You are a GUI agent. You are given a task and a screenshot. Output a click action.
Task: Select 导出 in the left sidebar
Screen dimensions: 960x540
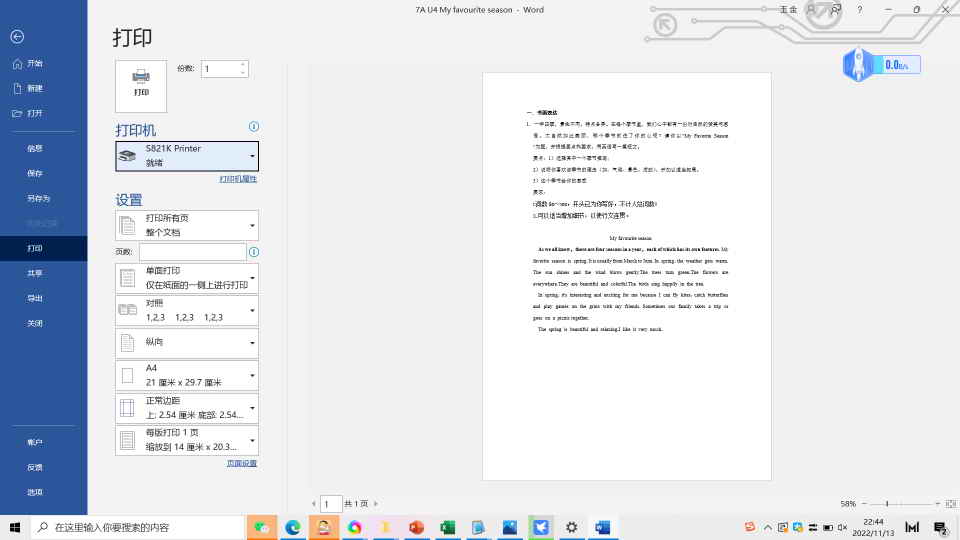point(35,298)
